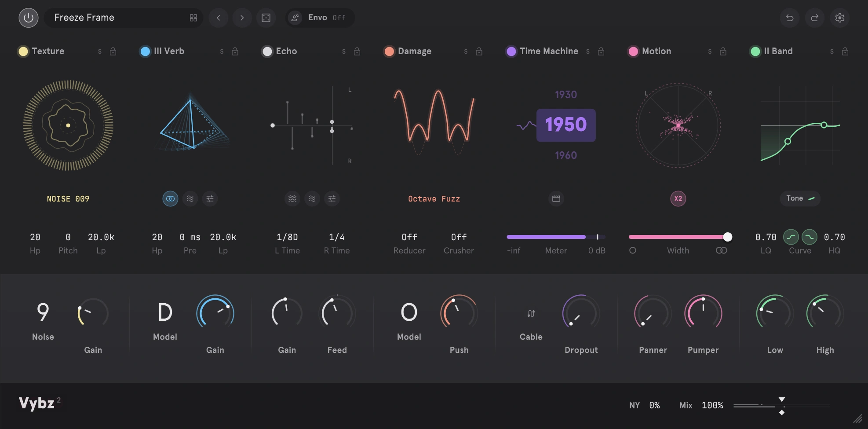Toggle the II Band module on/off

[x=755, y=51]
